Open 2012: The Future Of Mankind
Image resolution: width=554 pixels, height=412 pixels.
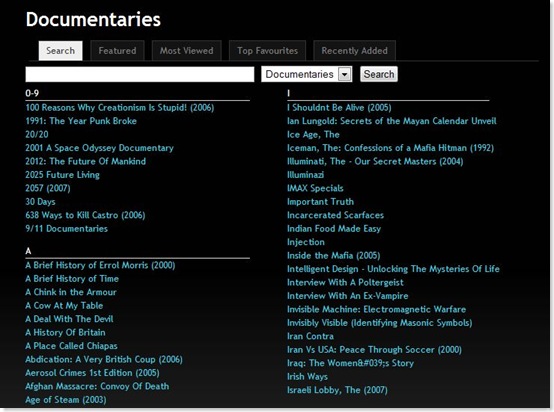click(86, 161)
